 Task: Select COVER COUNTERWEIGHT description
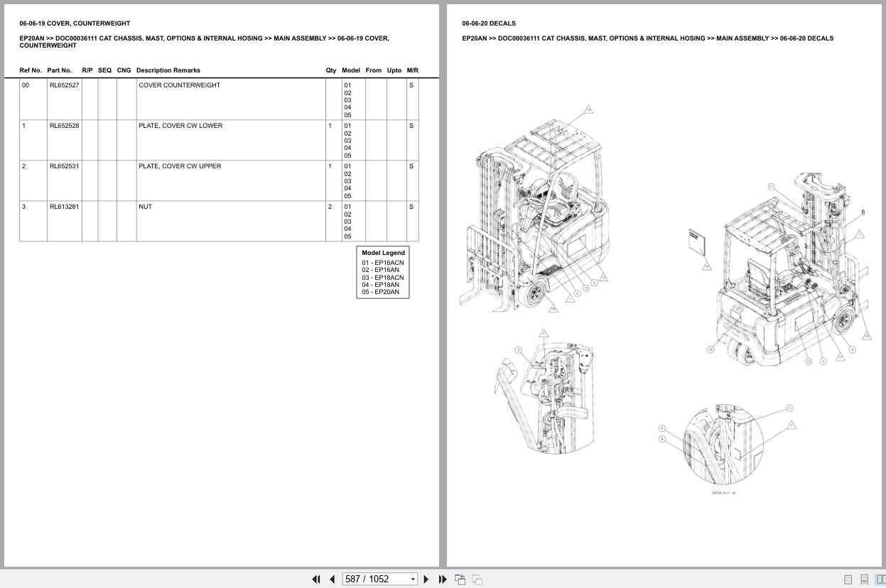[179, 85]
